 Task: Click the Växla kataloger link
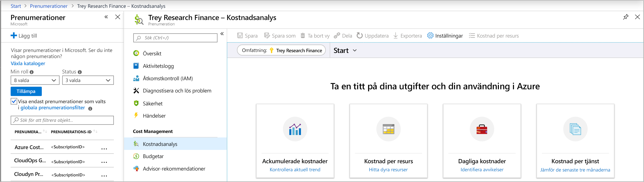[x=28, y=63]
